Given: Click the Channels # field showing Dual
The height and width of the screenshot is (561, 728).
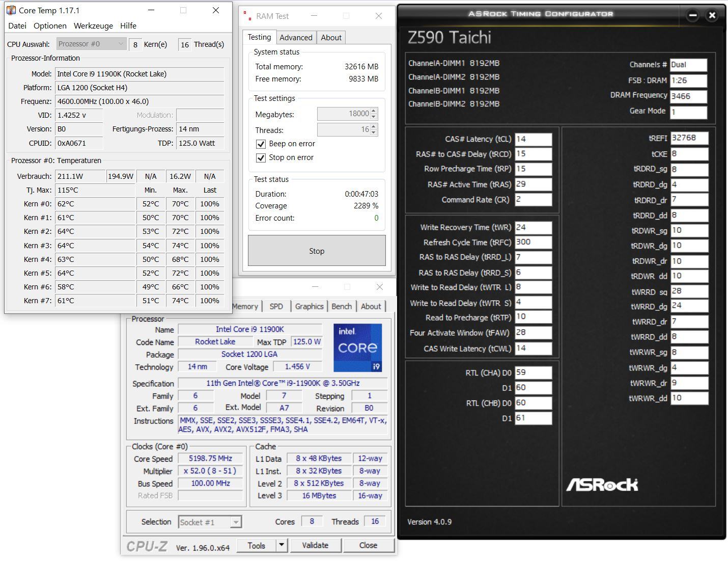Looking at the screenshot, I should point(688,65).
